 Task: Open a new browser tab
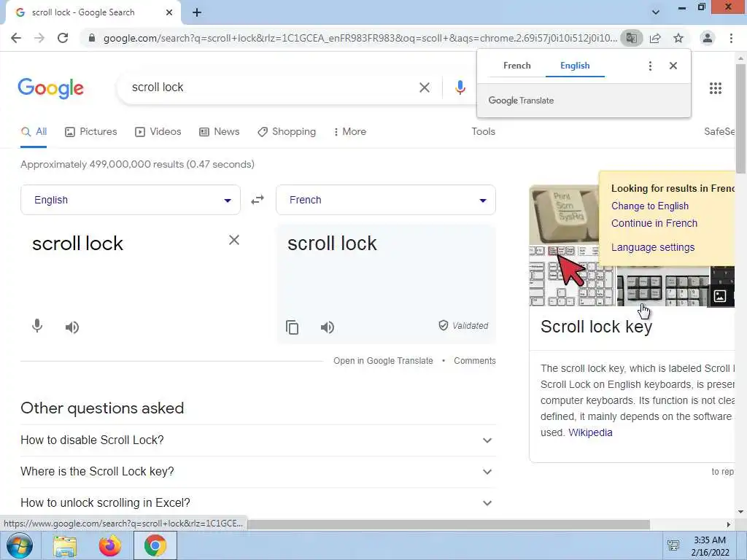tap(197, 12)
